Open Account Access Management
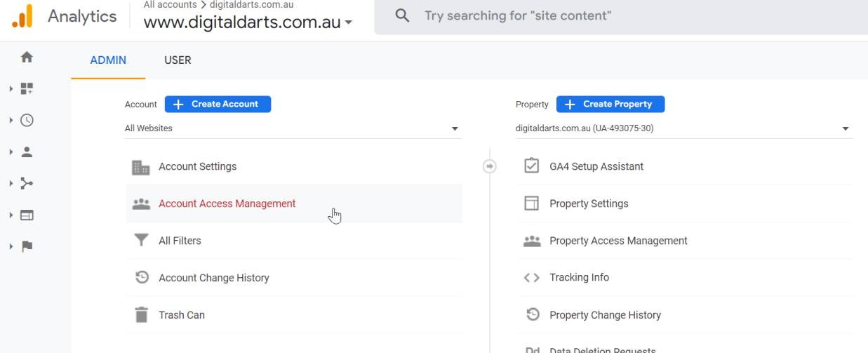The image size is (868, 353). (x=293, y=204)
